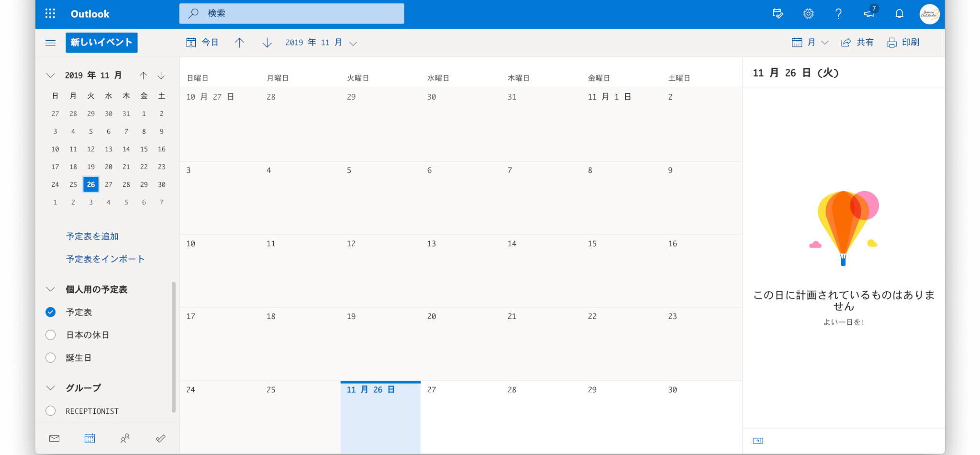Open the My Day icon in header
The width and height of the screenshot is (980, 455).
[778, 14]
